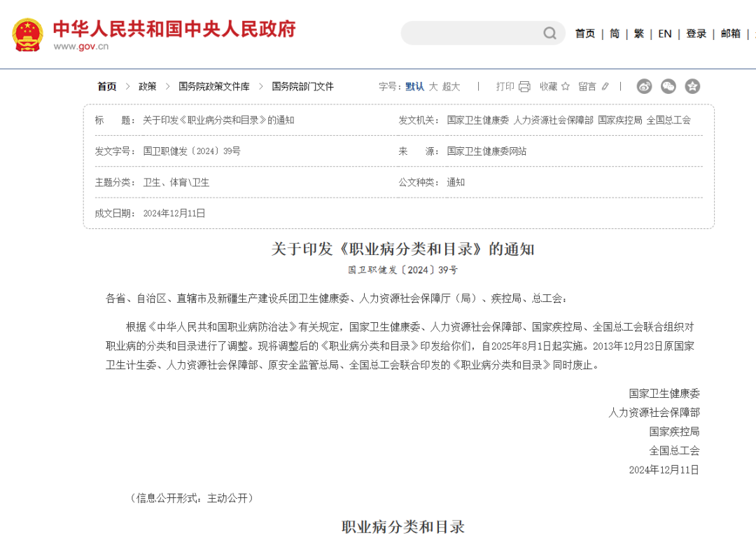The height and width of the screenshot is (538, 756).
Task: Click the 打印 print text
Action: click(505, 86)
